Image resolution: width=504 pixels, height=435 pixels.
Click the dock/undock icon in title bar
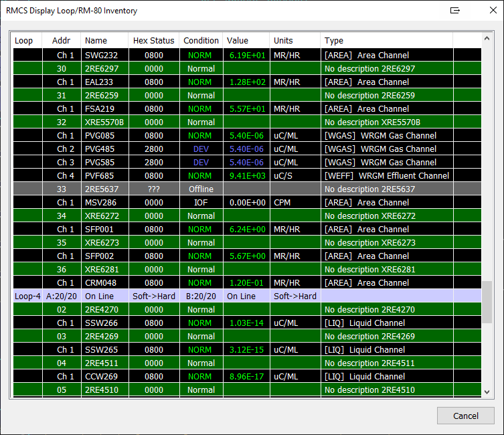(455, 11)
